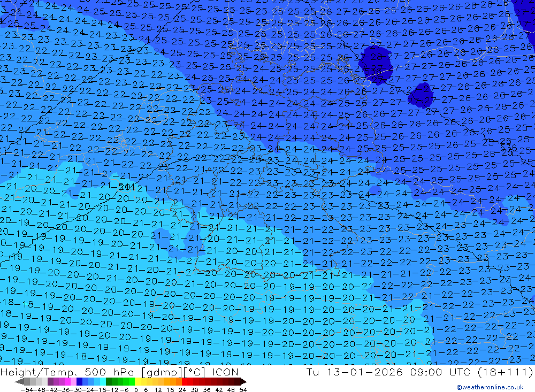
Task: Click the bright yellow legend swatch above 0
Action: point(137,381)
